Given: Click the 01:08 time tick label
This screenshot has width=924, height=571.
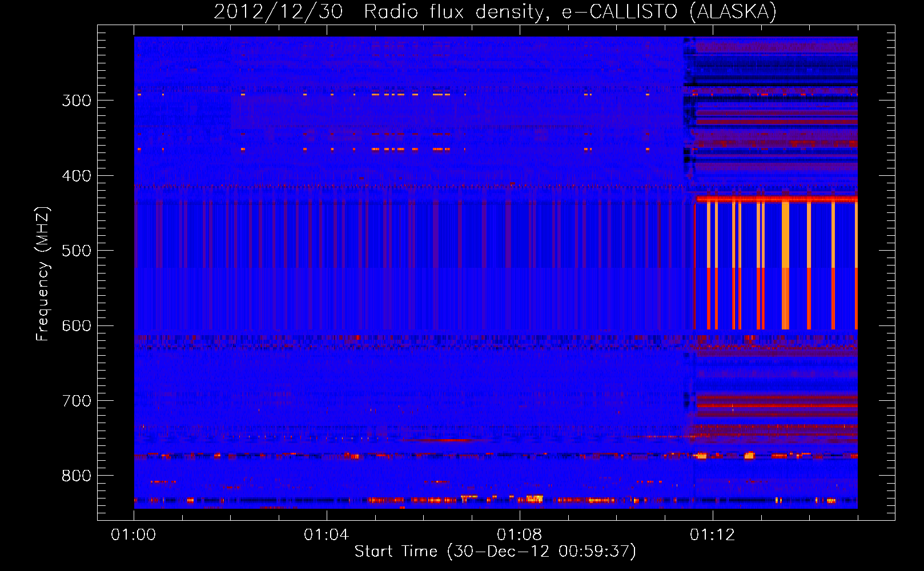Looking at the screenshot, I should 519,534.
